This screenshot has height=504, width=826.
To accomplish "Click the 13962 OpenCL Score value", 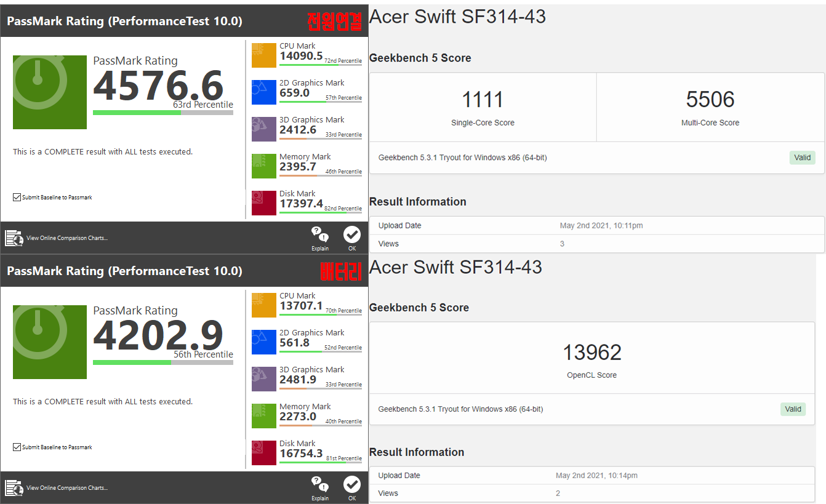I will click(592, 353).
